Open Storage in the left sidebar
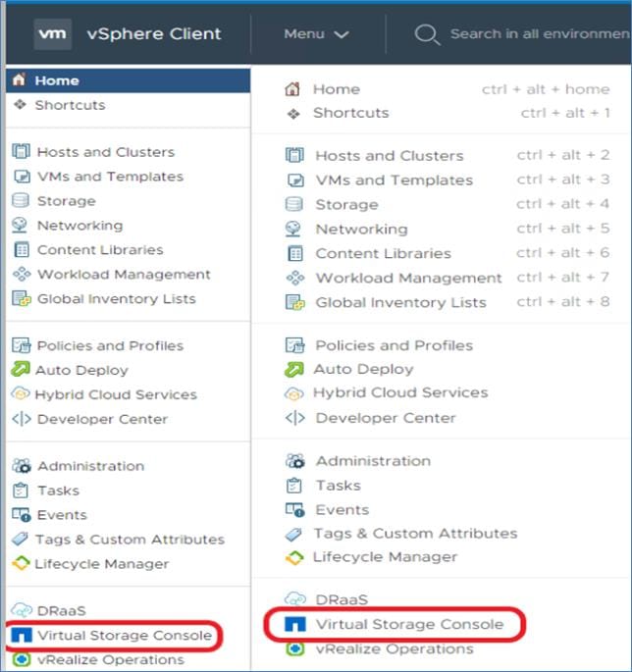 (67, 200)
